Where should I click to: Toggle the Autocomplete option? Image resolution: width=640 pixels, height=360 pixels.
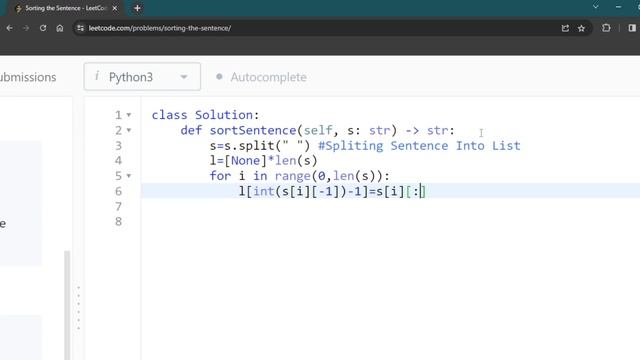pos(261,77)
